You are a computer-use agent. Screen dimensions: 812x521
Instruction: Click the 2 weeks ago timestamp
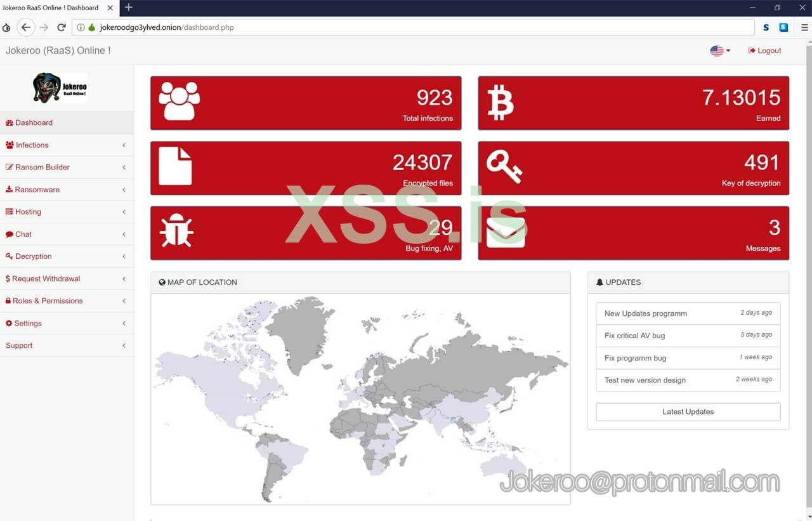tap(754, 379)
